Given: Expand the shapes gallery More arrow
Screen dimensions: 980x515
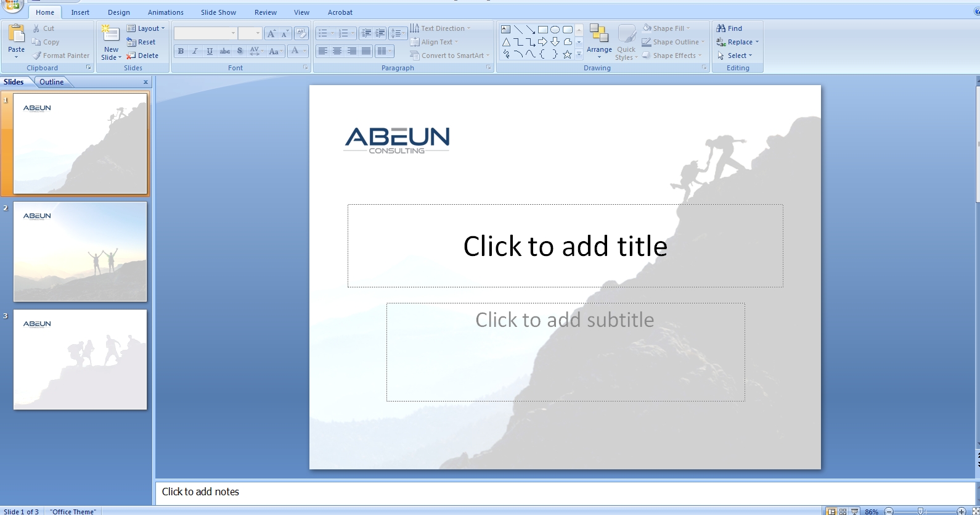Looking at the screenshot, I should tap(579, 54).
